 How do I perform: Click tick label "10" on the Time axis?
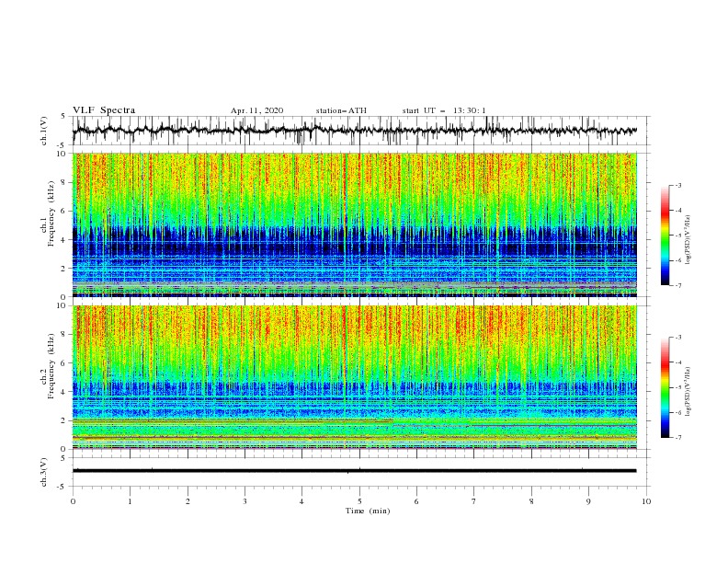point(646,501)
